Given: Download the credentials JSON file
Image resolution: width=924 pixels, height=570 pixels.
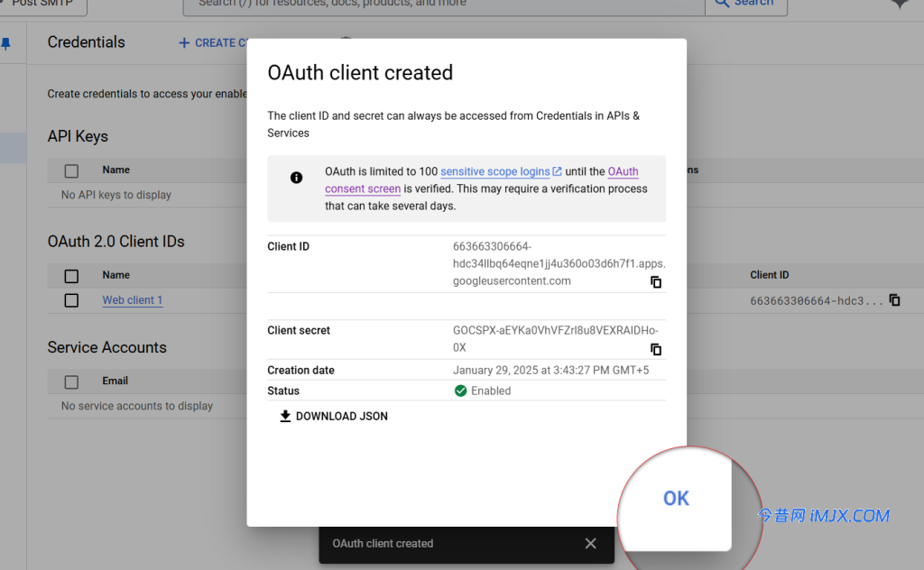Looking at the screenshot, I should (x=334, y=417).
